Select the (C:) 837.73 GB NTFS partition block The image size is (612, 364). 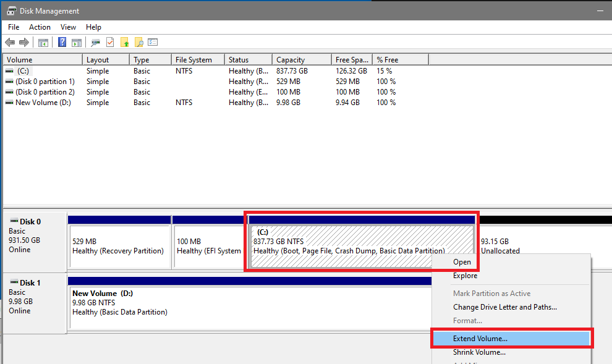(x=361, y=243)
